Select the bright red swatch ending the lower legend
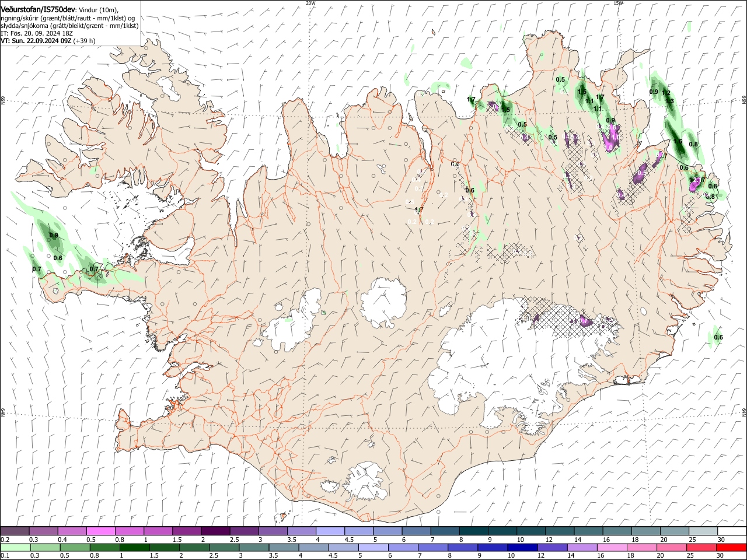747x560 pixels. click(x=731, y=548)
